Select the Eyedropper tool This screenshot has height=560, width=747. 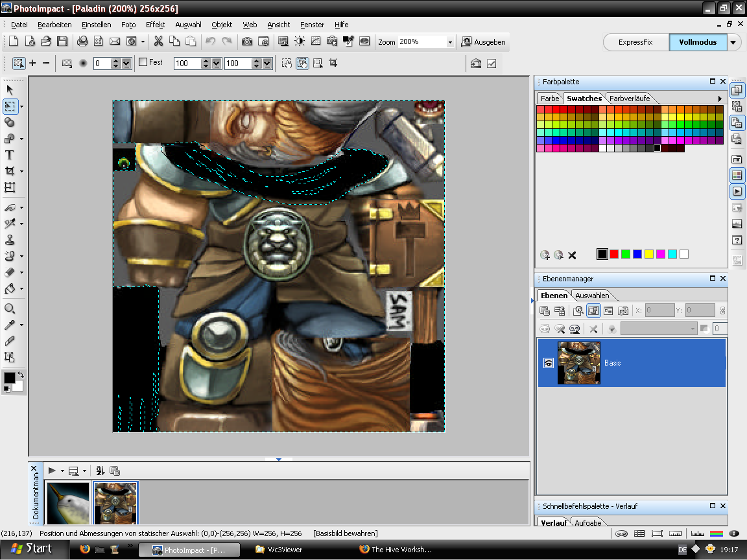[10, 325]
